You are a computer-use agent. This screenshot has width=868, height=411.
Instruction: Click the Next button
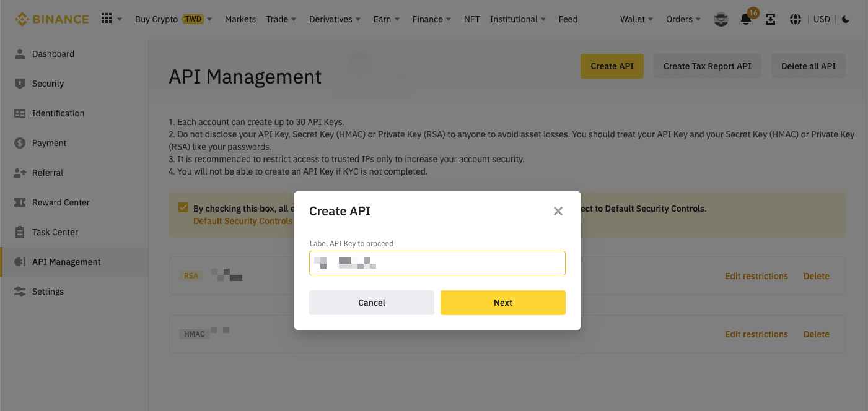(502, 303)
